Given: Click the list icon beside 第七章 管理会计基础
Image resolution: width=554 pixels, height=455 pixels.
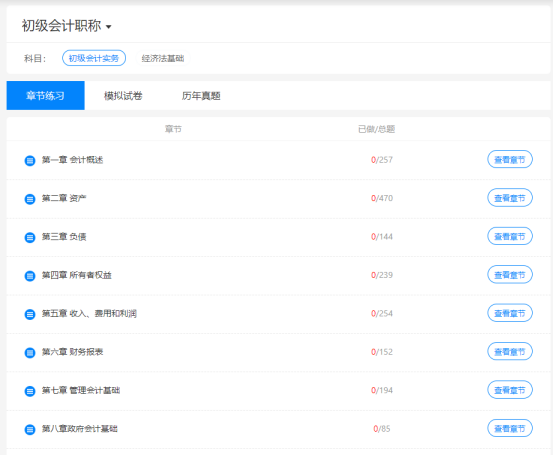Looking at the screenshot, I should pos(30,391).
